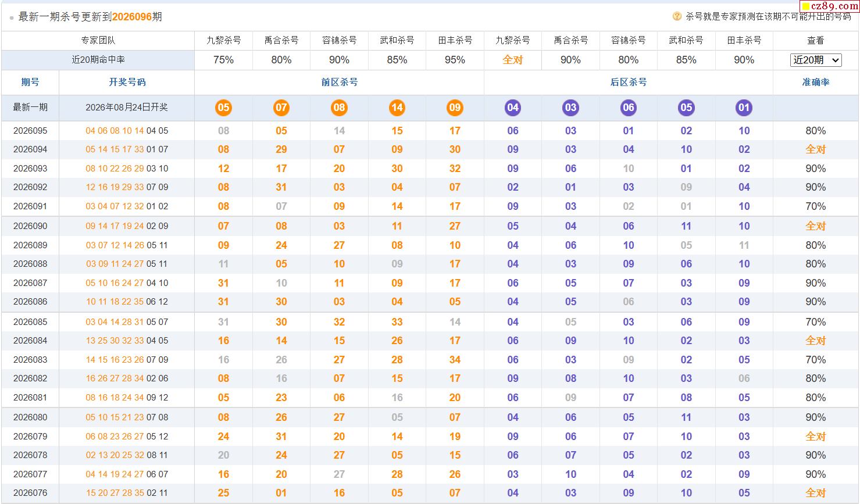Viewport: 860px width, 504px height.
Task: Click draw numbers 08 16 18 24 34 09 12
Action: click(x=127, y=398)
